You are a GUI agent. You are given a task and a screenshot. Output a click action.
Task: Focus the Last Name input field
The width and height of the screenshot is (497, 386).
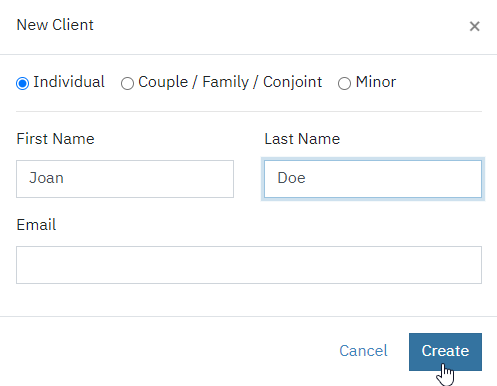coord(373,179)
